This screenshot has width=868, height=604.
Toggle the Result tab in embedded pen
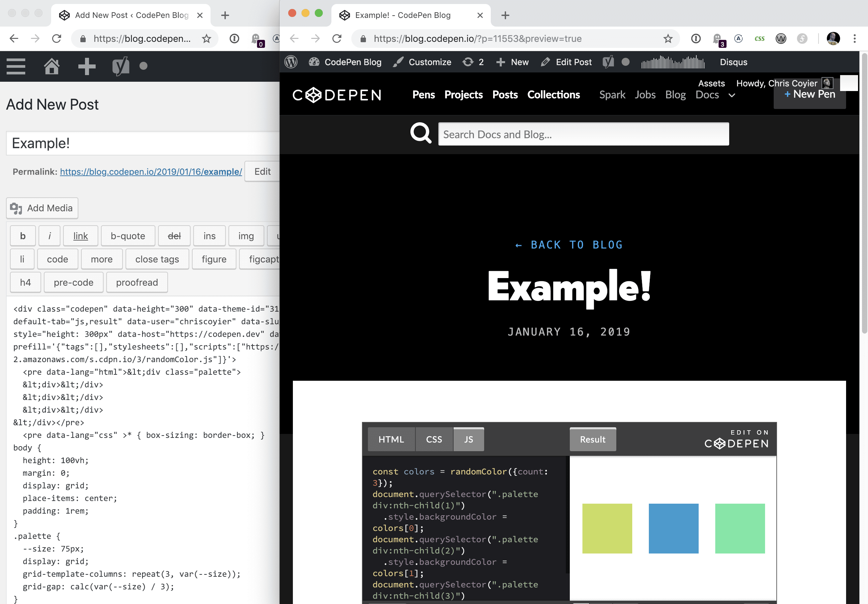592,439
